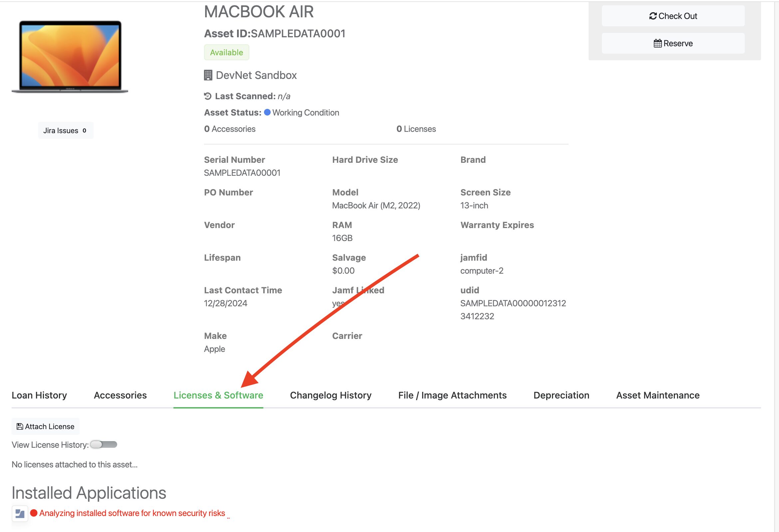779x532 pixels.
Task: Click the Installed Applications analysis icon
Action: coord(20,513)
